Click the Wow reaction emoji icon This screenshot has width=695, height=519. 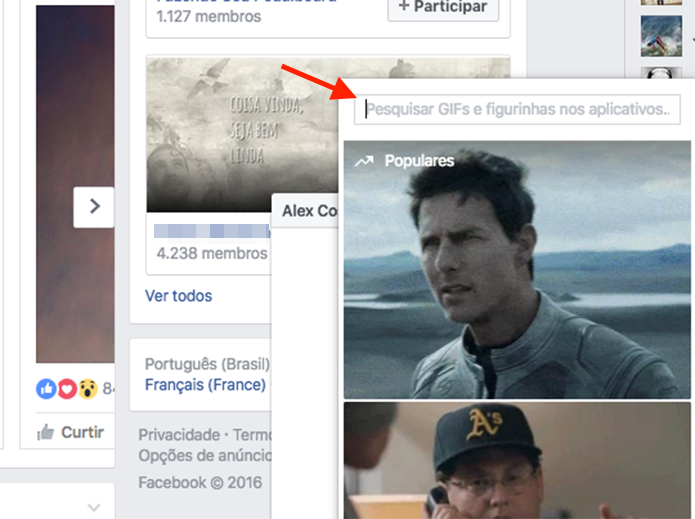pos(88,389)
